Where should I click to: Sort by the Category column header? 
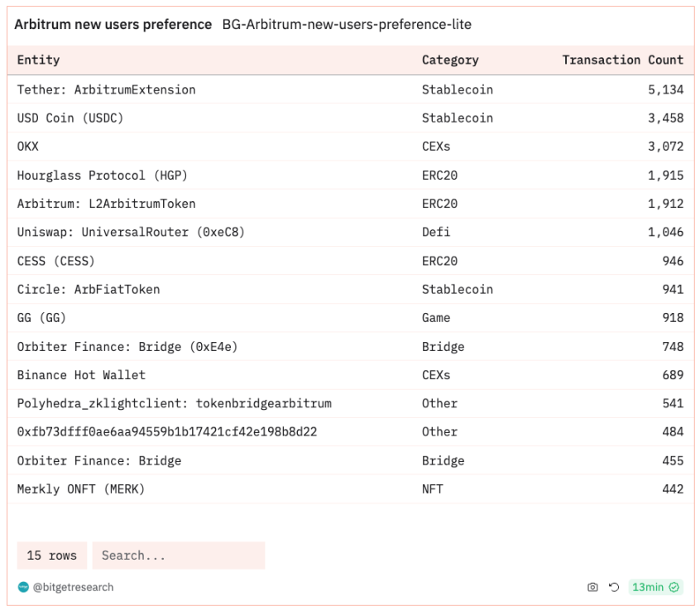[450, 60]
